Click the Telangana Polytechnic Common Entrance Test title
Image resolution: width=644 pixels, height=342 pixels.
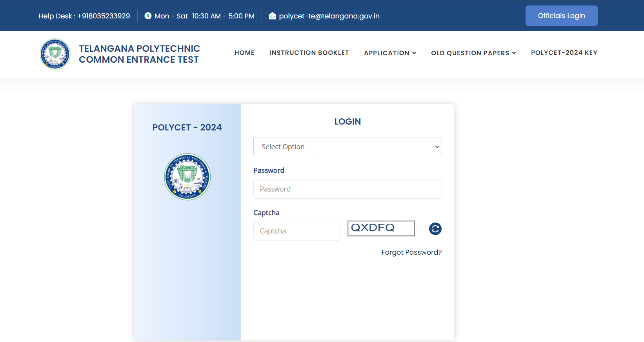(139, 54)
